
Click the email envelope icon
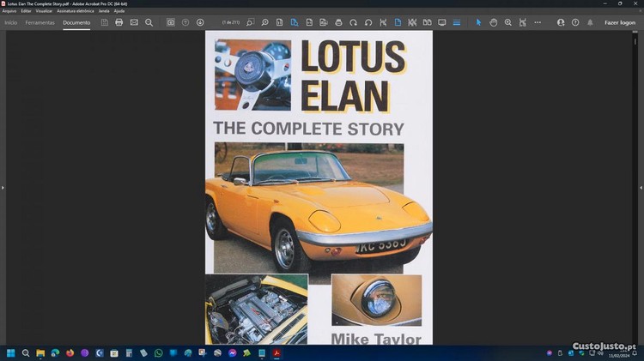click(x=134, y=22)
